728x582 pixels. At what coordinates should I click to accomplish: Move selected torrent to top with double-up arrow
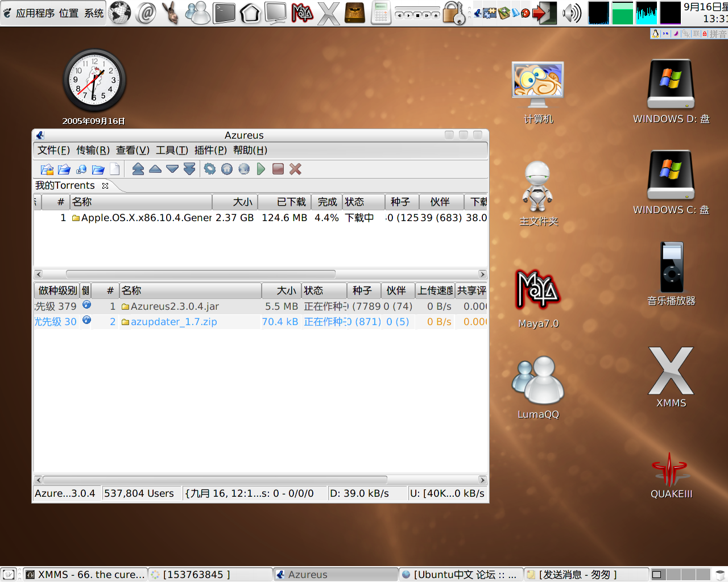138,169
